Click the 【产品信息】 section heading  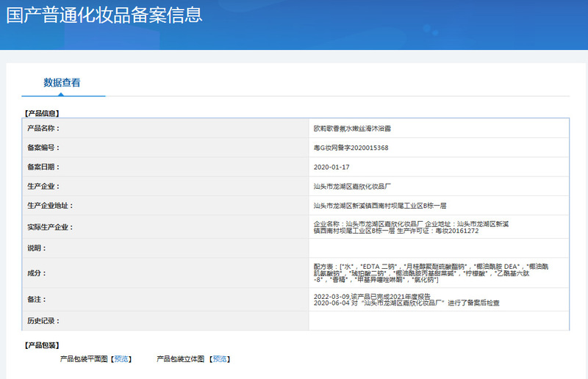tap(42, 113)
